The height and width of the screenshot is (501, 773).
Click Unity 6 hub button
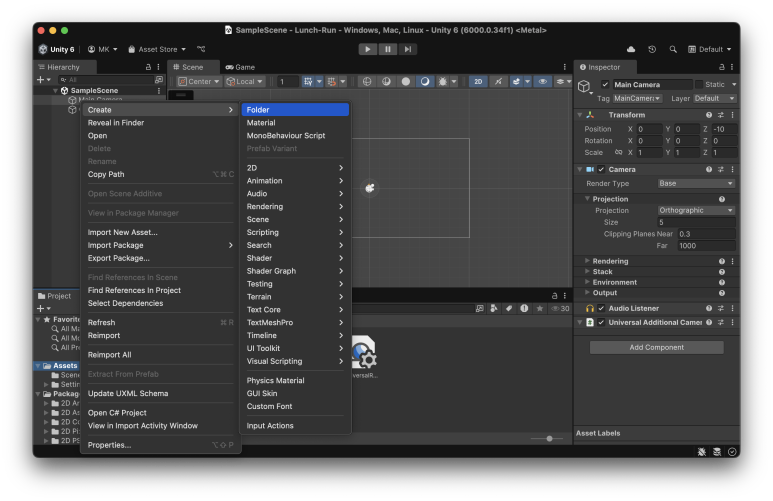click(56, 49)
